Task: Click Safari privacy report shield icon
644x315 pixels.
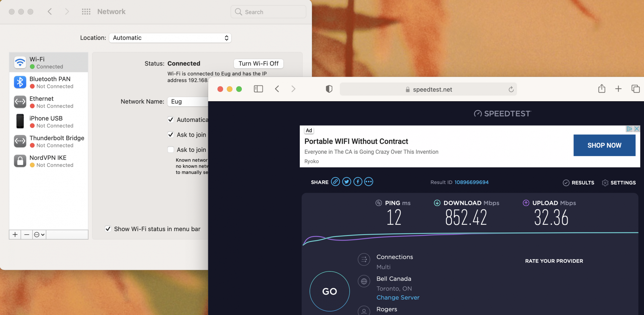Action: [329, 89]
